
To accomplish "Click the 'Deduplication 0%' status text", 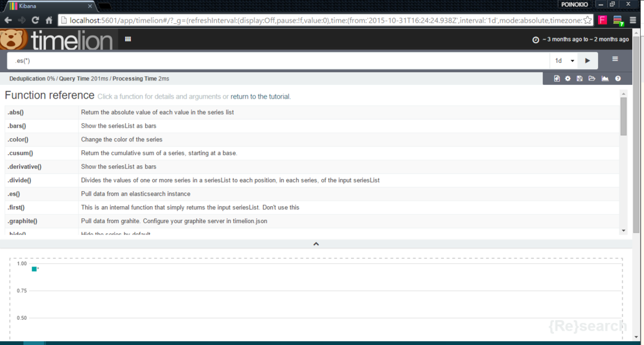I will (x=32, y=79).
